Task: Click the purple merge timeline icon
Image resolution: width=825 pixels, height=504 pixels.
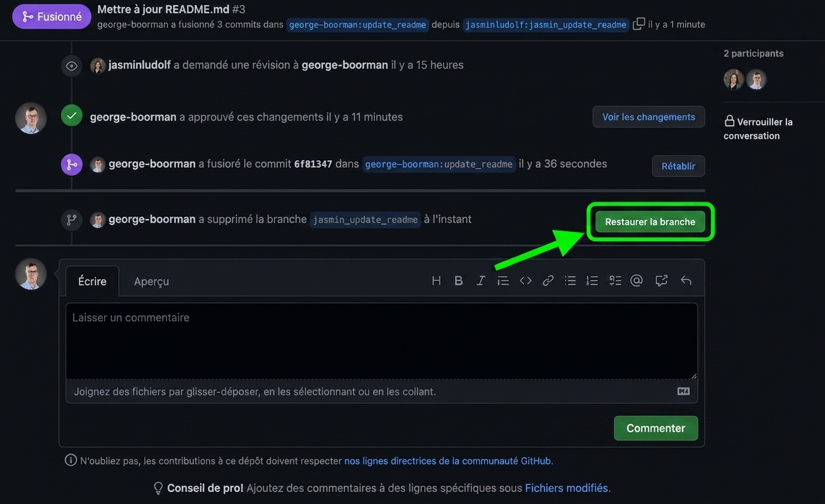Action: pyautogui.click(x=72, y=164)
